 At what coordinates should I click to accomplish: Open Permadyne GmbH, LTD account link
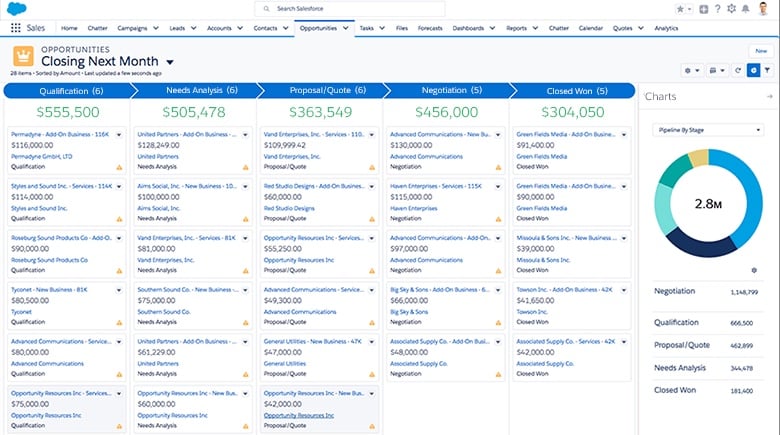click(41, 156)
